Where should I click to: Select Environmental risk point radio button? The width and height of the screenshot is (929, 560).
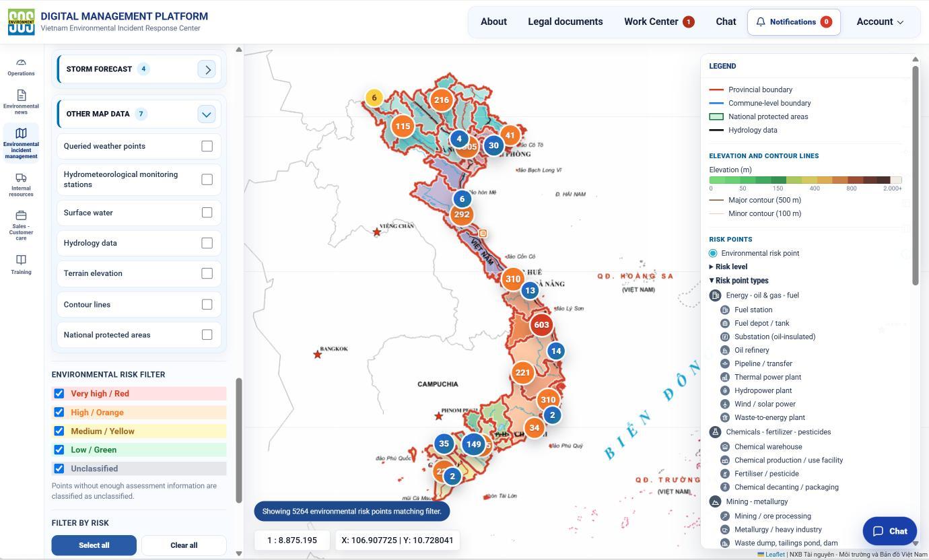click(x=713, y=253)
